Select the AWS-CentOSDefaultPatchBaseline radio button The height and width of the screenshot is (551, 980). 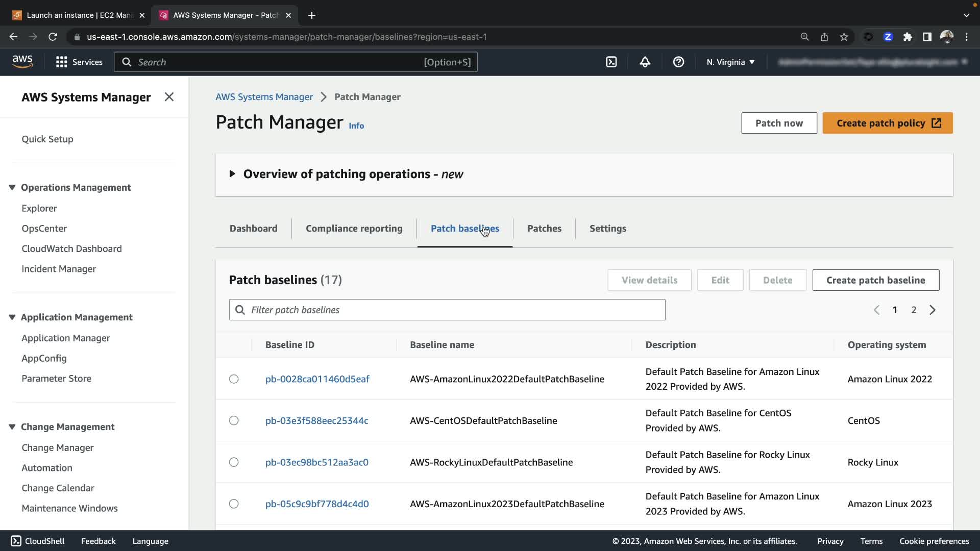coord(234,420)
